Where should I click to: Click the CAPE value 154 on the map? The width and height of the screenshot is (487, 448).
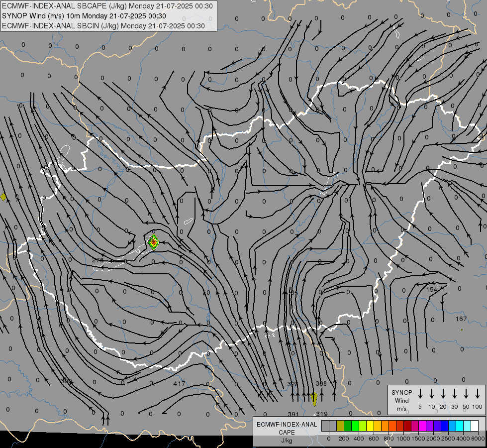[431, 289]
